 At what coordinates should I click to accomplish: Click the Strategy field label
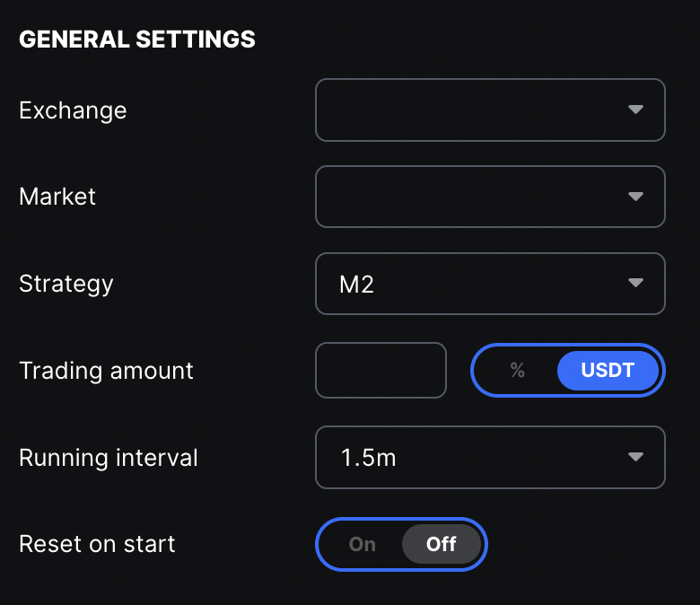(66, 284)
